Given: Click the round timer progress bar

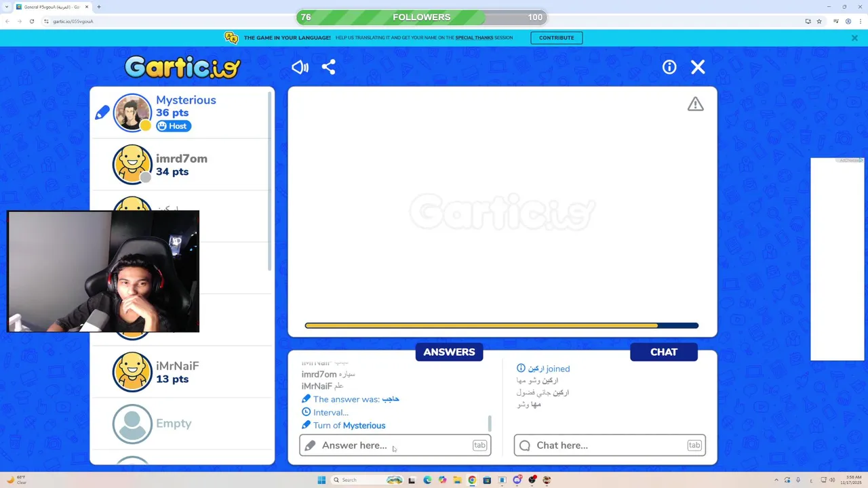Looking at the screenshot, I should pos(502,326).
